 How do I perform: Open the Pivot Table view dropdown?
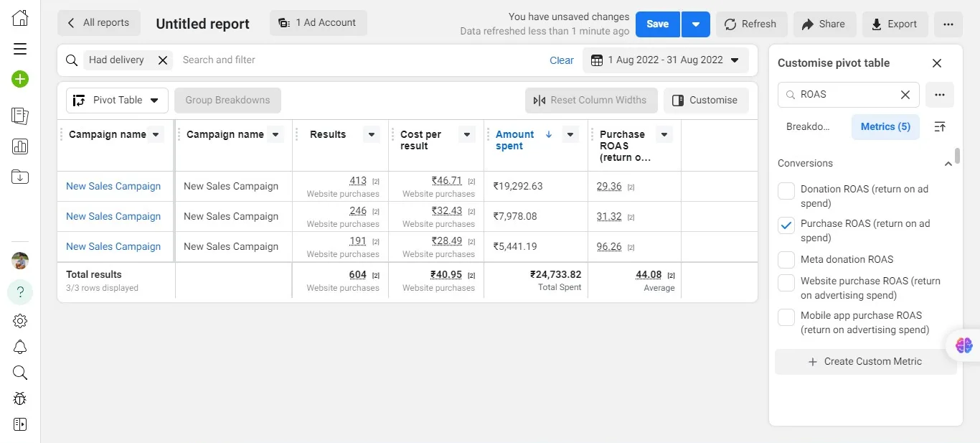pos(117,101)
